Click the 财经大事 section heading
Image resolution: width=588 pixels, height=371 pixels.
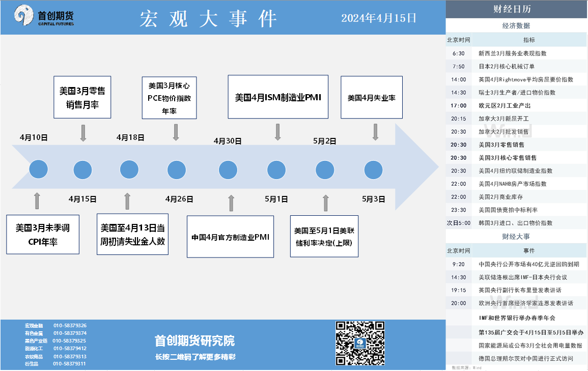tap(516, 237)
